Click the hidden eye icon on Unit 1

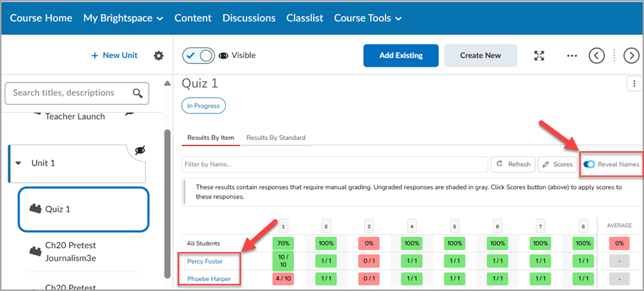140,150
